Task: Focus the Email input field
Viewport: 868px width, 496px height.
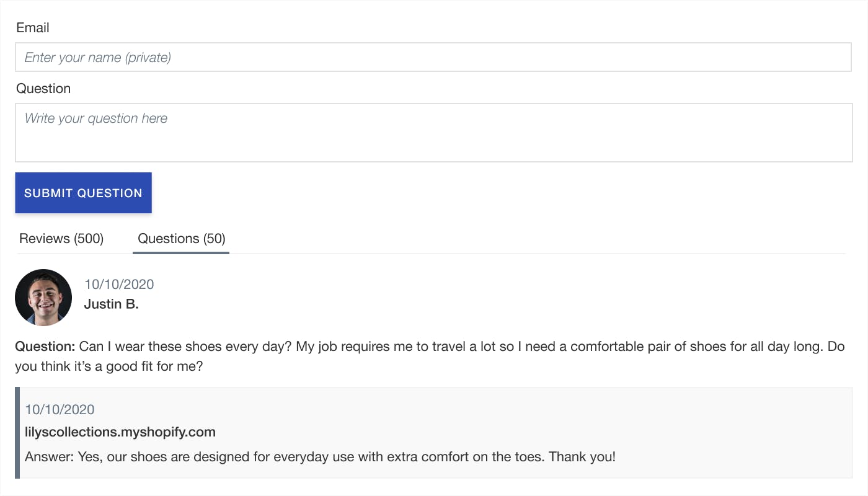Action: [434, 57]
